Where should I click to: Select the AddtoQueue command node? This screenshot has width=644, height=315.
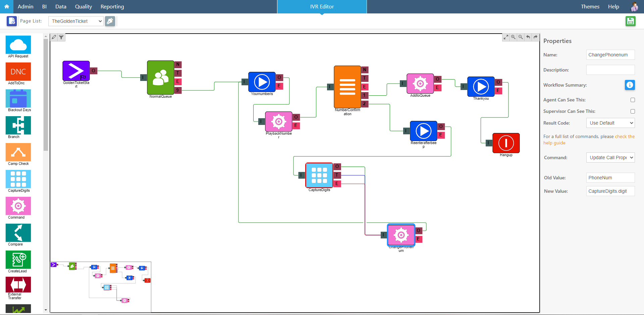click(420, 84)
